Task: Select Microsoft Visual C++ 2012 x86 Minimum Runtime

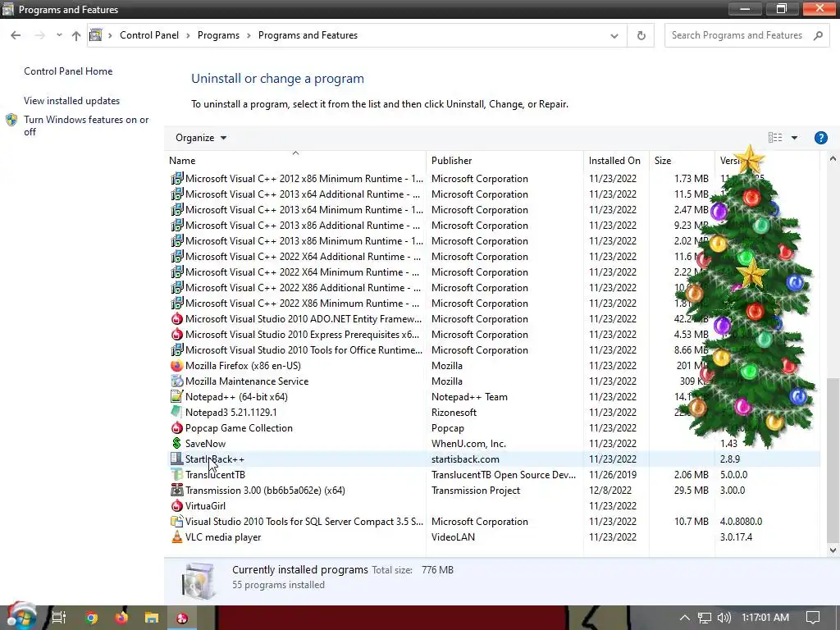Action: [x=492, y=179]
